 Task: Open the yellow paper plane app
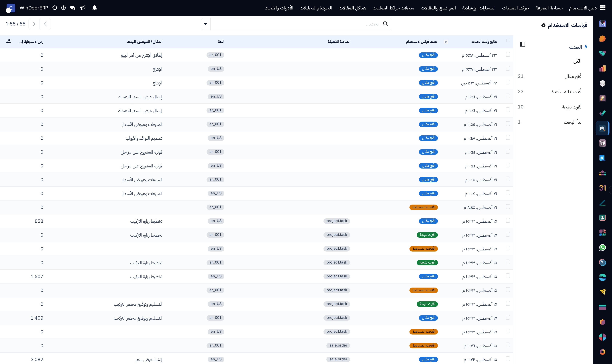[602, 292]
